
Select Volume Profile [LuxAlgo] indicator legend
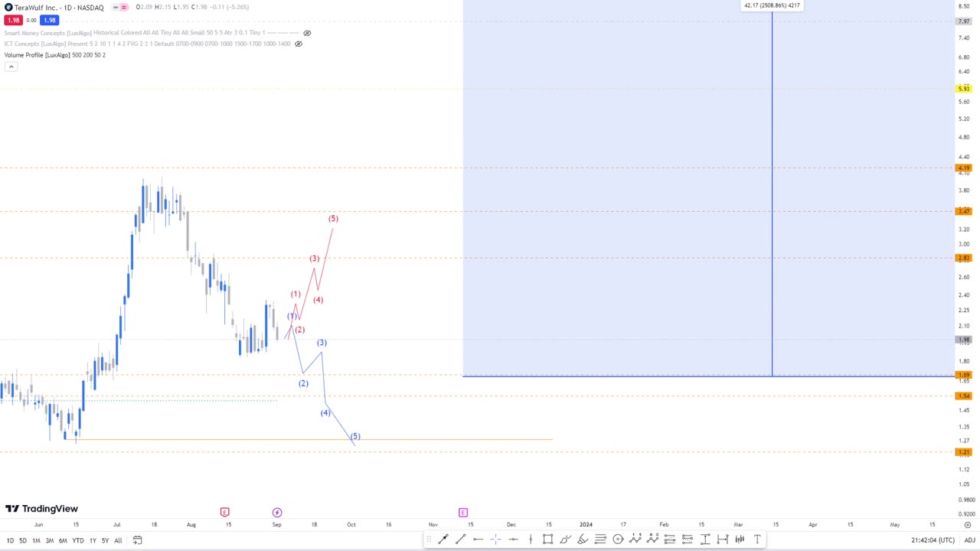[55, 55]
